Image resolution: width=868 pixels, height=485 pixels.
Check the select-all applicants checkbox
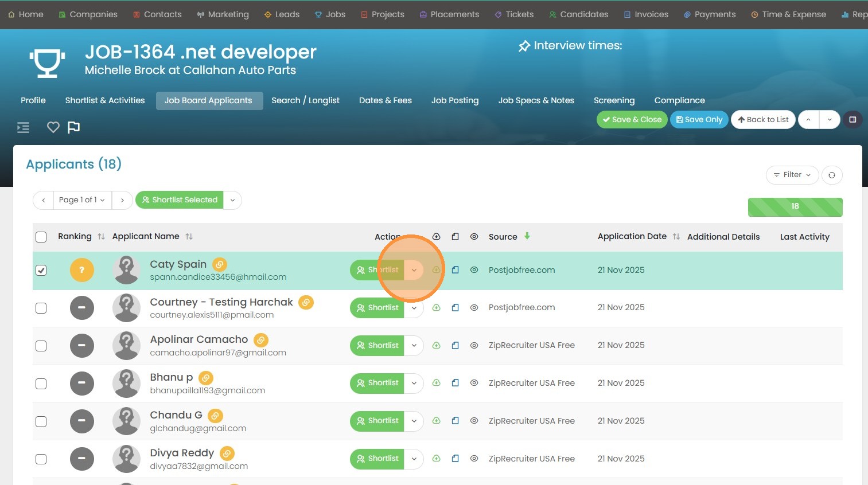coord(41,237)
